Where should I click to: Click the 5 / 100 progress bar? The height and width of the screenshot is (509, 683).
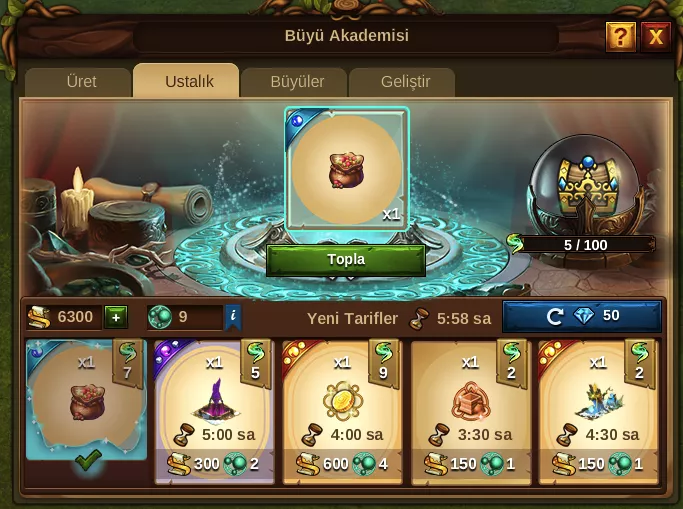[585, 245]
